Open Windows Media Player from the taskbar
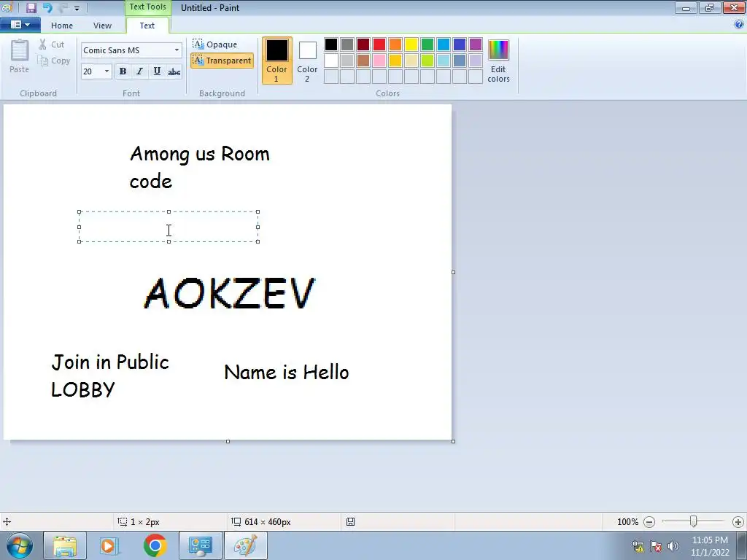 [x=109, y=545]
